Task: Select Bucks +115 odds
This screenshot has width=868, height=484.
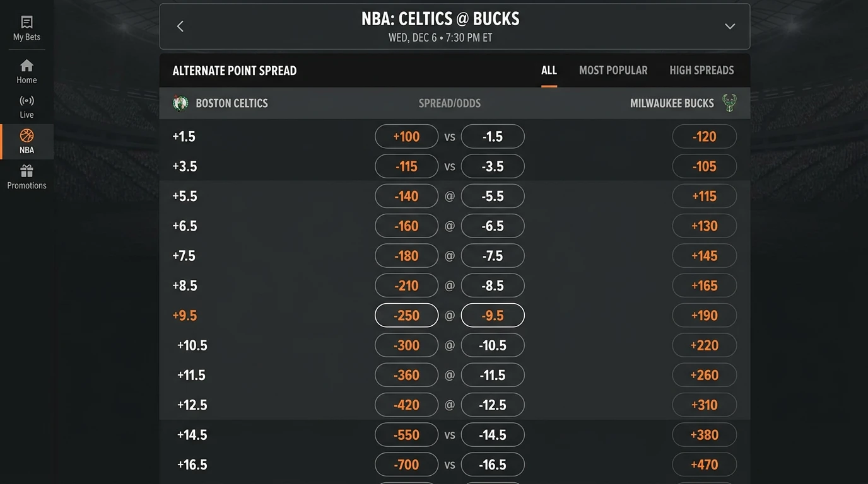Action: point(704,196)
